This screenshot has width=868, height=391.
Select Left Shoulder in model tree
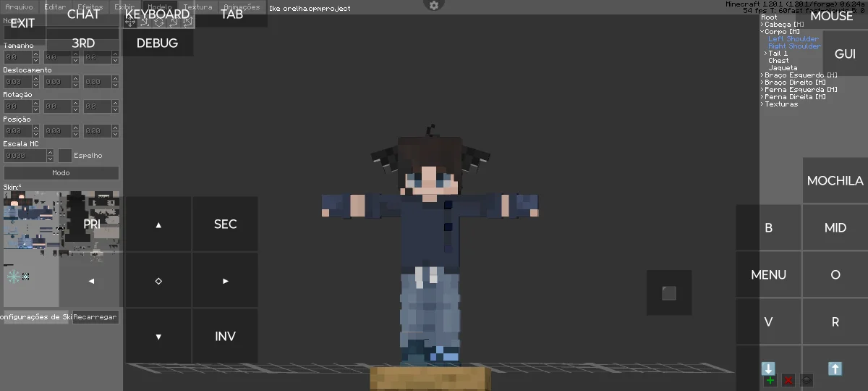point(793,39)
